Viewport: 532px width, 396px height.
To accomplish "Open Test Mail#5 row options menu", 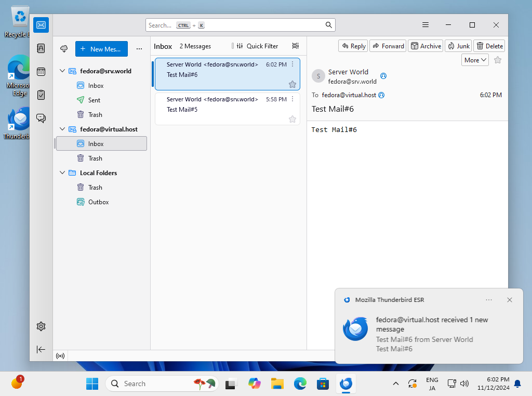I will (x=292, y=99).
